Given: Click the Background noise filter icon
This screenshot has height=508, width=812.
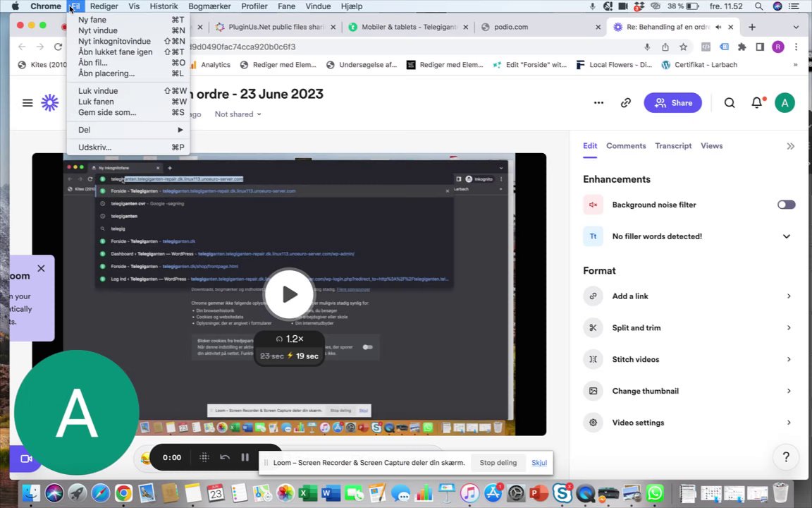Looking at the screenshot, I should click(x=593, y=205).
